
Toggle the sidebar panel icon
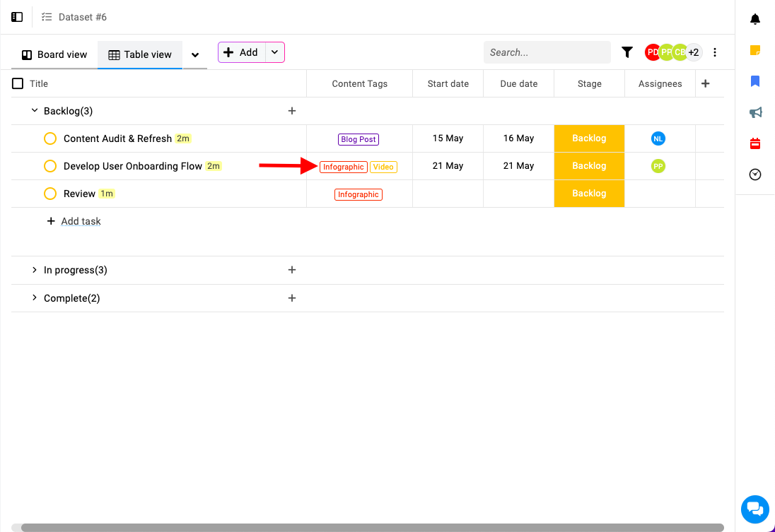click(x=17, y=17)
